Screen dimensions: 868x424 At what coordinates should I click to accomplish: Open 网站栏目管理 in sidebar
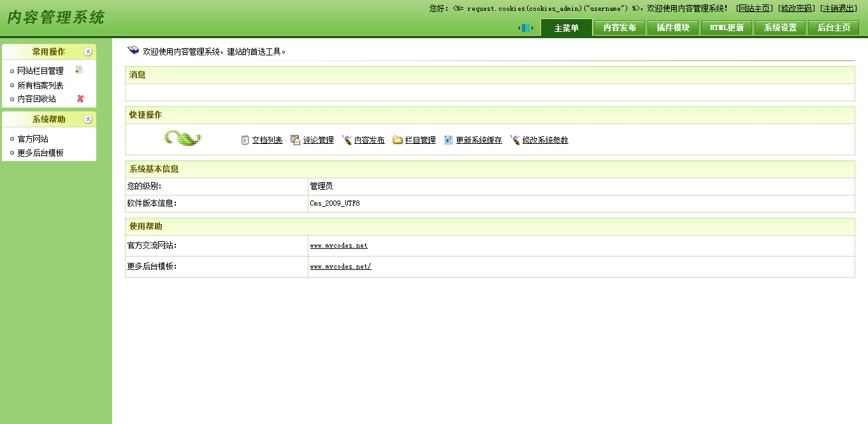[x=41, y=71]
